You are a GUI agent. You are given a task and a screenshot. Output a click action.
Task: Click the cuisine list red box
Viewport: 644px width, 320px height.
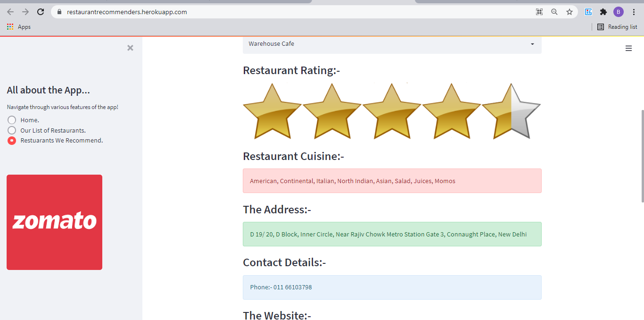392,181
